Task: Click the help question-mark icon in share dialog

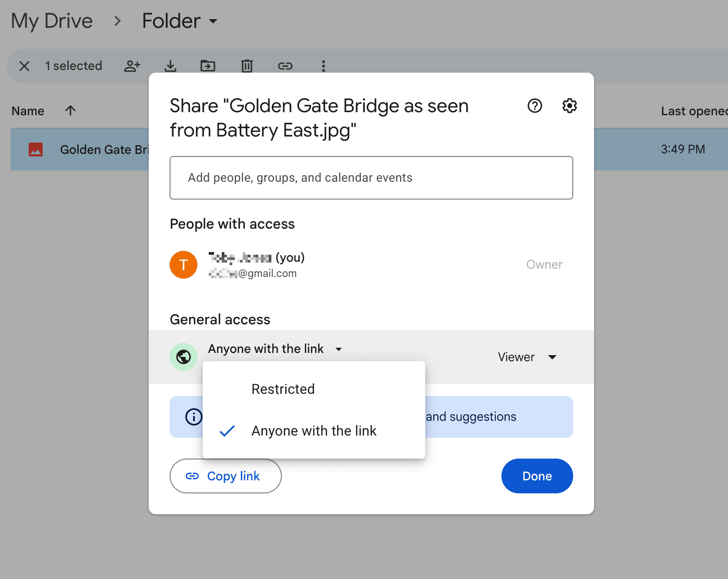Action: (534, 106)
